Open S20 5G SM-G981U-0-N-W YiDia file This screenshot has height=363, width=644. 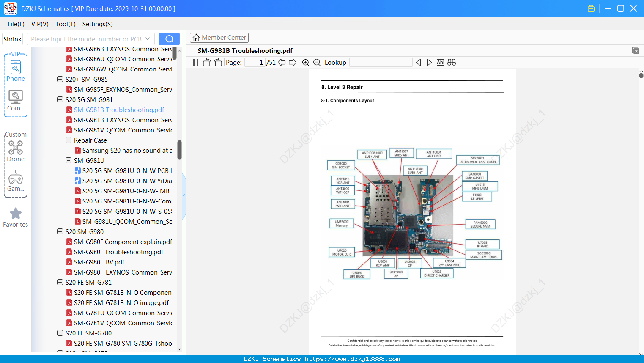point(123,181)
